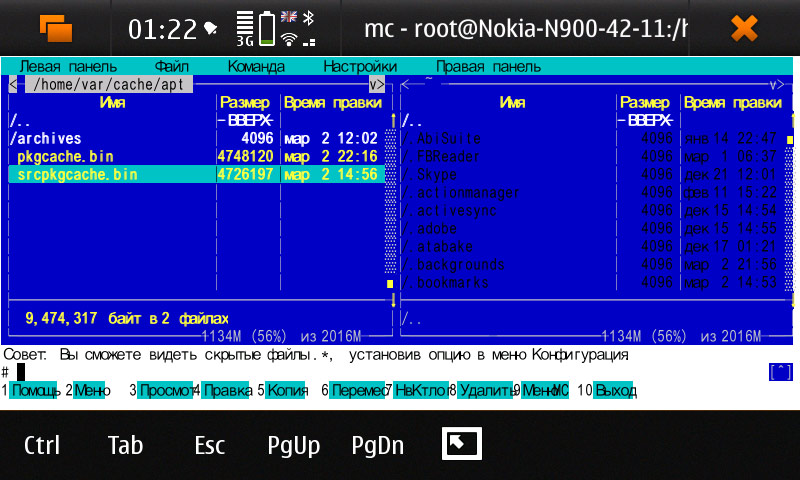The image size is (800, 480).
Task: Click the fullscreen toggle icon
Action: click(x=461, y=444)
